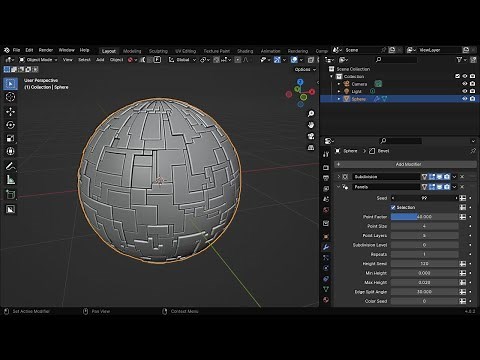Select the Measure tool

[10, 180]
